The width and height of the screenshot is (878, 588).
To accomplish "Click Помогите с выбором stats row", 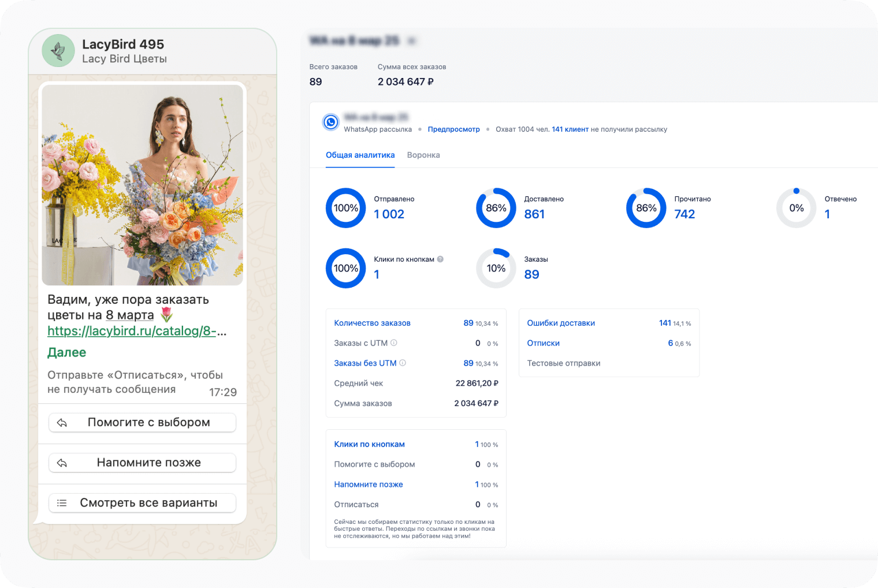I will (x=416, y=464).
